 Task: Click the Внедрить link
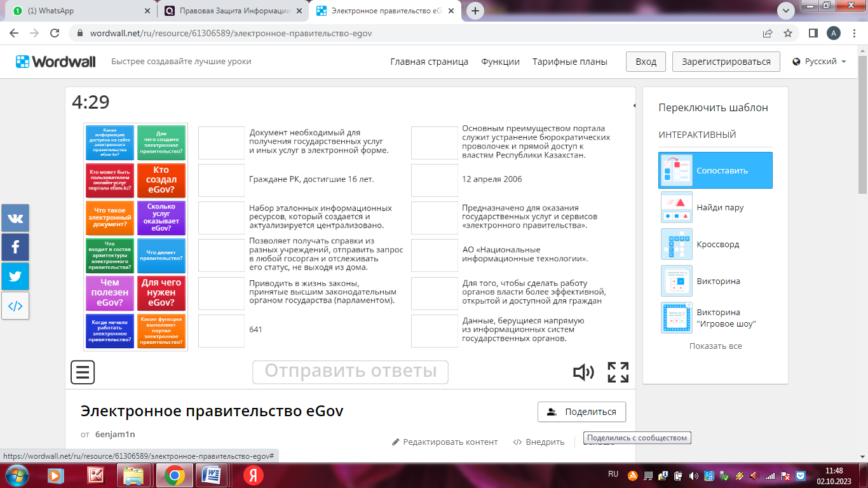tap(539, 442)
